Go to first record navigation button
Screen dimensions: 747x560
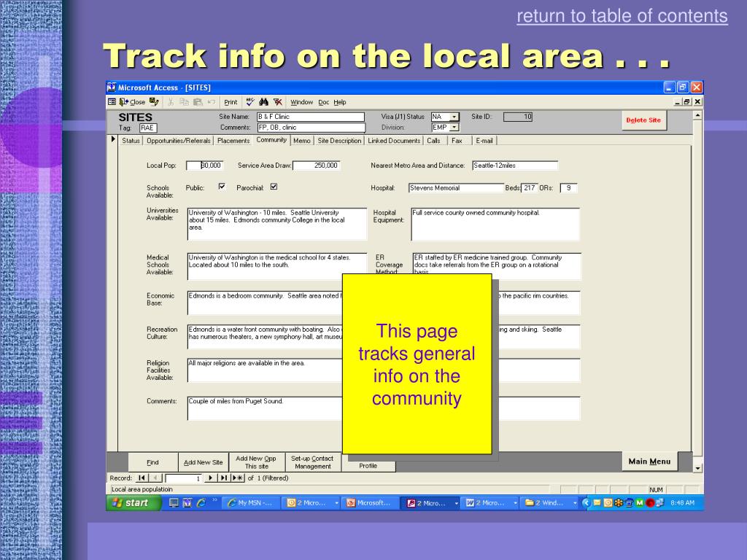142,478
